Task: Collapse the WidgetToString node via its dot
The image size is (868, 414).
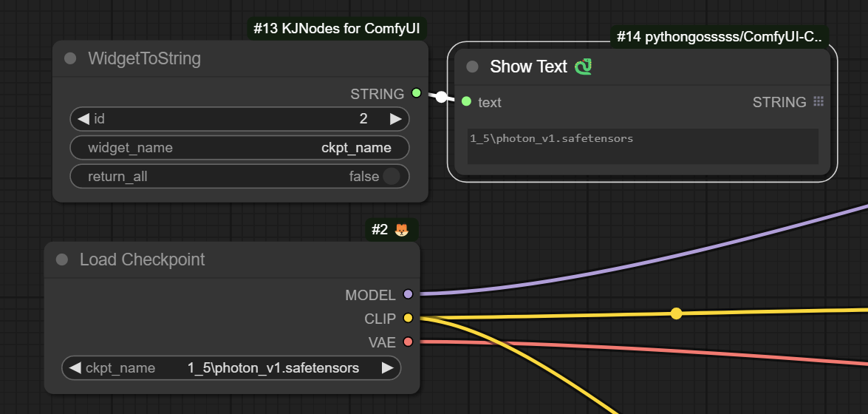Action: pos(70,59)
